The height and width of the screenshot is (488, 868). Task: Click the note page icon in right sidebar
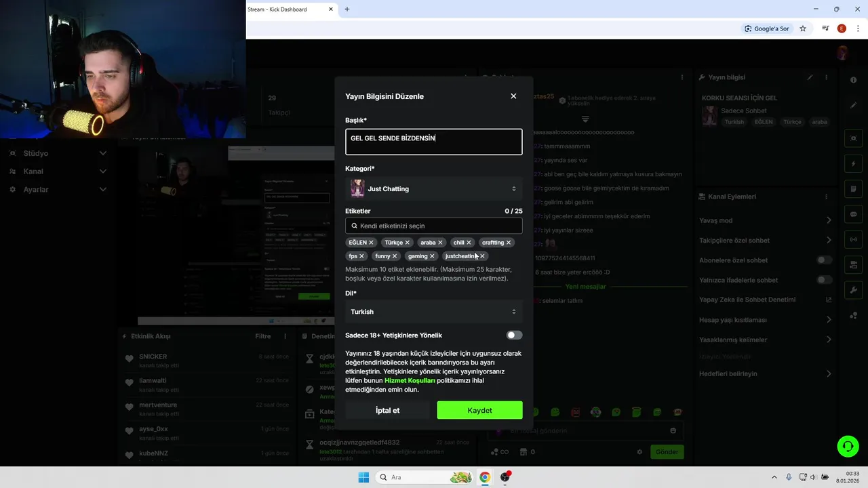point(854,189)
